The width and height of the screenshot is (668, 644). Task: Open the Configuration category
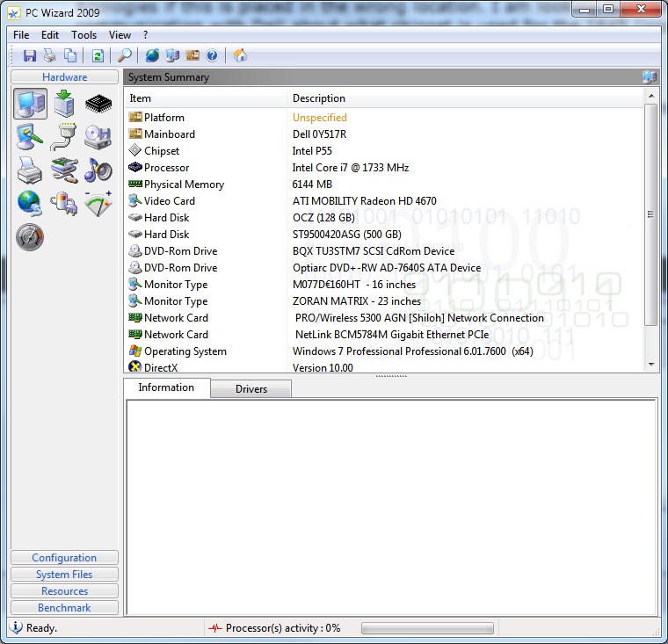click(x=64, y=558)
